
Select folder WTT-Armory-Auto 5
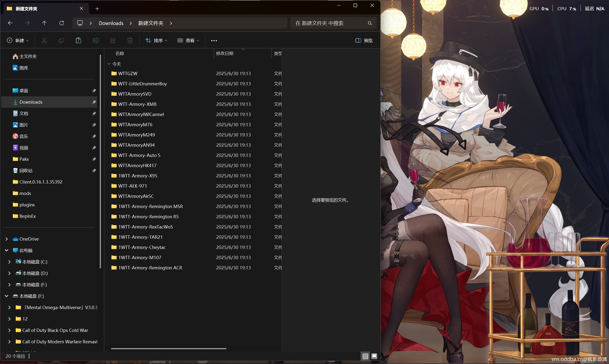coord(139,155)
